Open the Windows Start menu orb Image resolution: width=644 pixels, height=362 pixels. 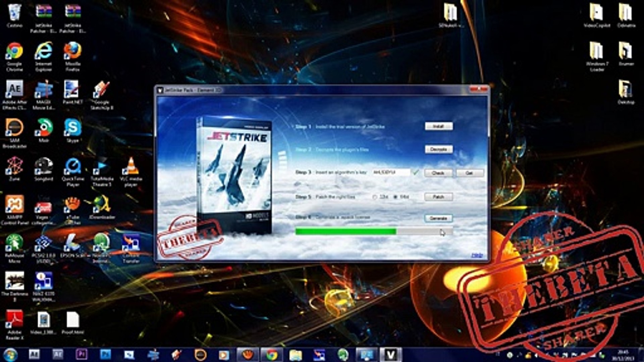tap(10, 354)
